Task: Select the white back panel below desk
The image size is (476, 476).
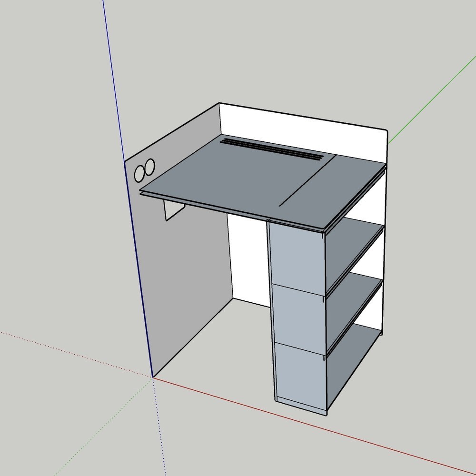Action: (x=248, y=259)
